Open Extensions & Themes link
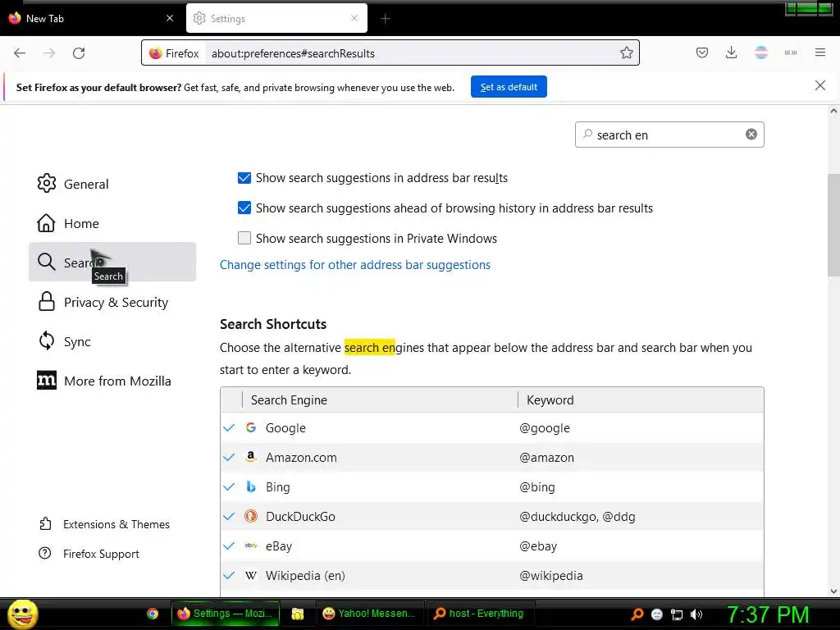Screen dimensions: 840x630 click(x=104, y=524)
